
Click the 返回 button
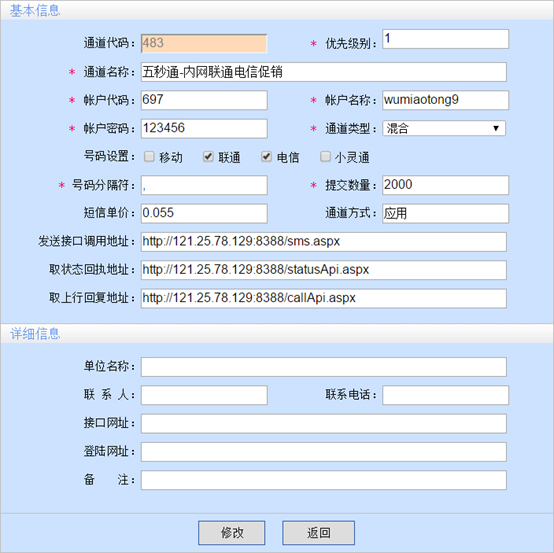318,533
